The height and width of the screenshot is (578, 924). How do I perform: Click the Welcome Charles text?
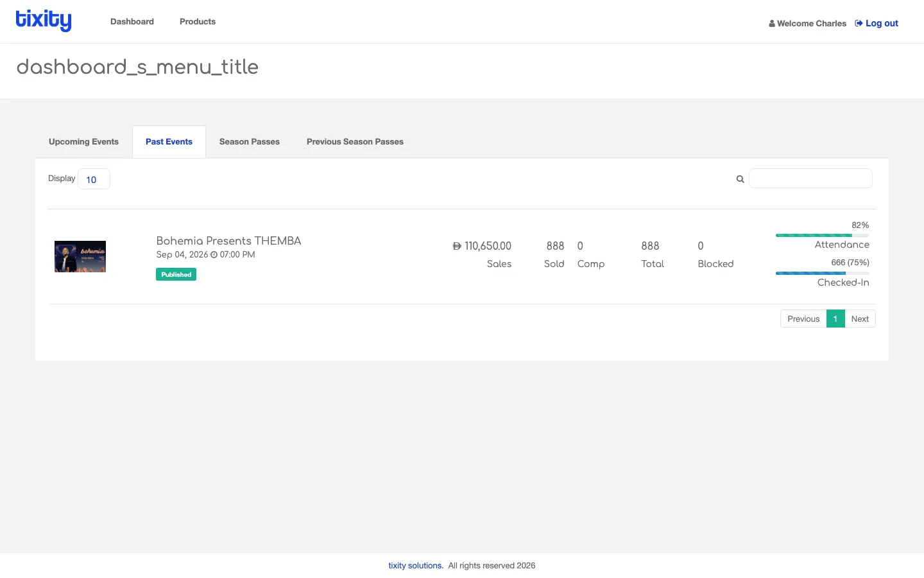point(812,24)
